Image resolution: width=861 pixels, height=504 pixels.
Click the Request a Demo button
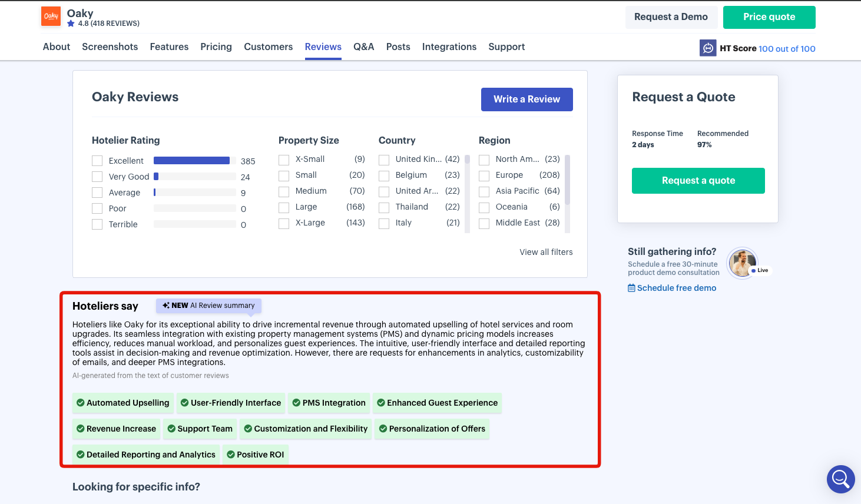tap(671, 17)
